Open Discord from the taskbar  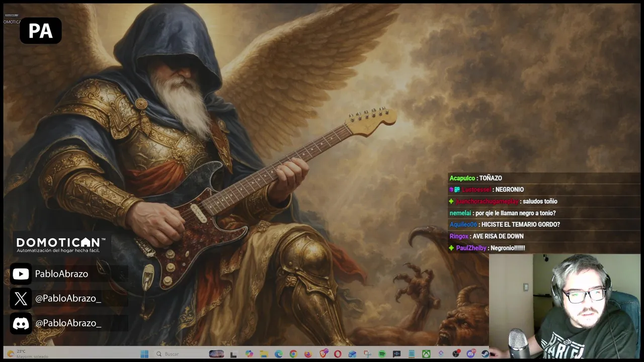[471, 353]
